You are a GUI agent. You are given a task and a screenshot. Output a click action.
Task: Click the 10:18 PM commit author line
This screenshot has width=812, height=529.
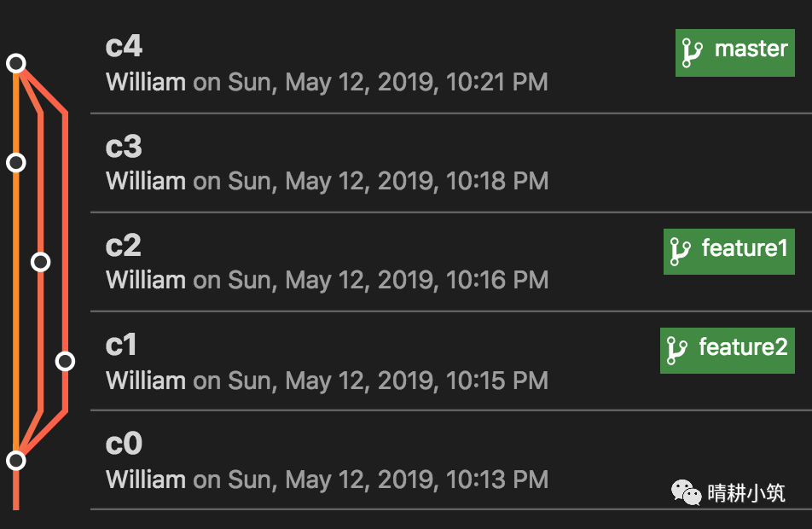pos(327,182)
